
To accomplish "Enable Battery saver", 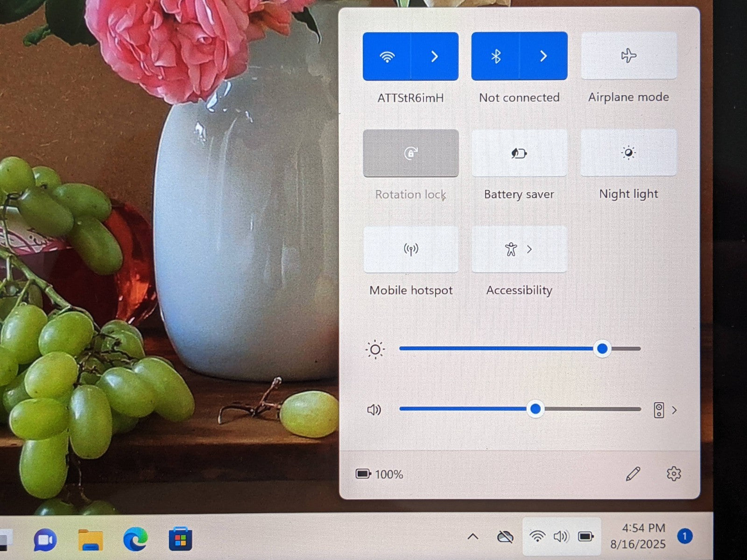I will point(519,153).
